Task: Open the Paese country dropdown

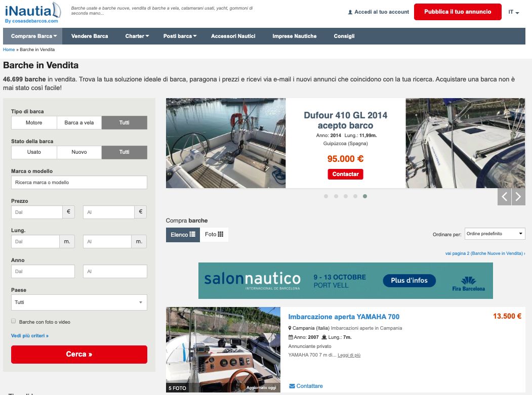Action: [x=79, y=302]
